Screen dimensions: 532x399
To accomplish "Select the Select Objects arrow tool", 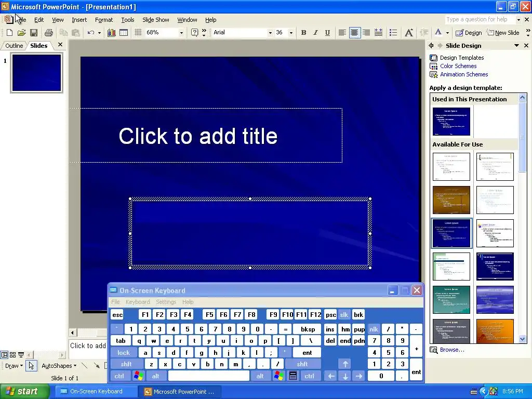I will click(31, 366).
